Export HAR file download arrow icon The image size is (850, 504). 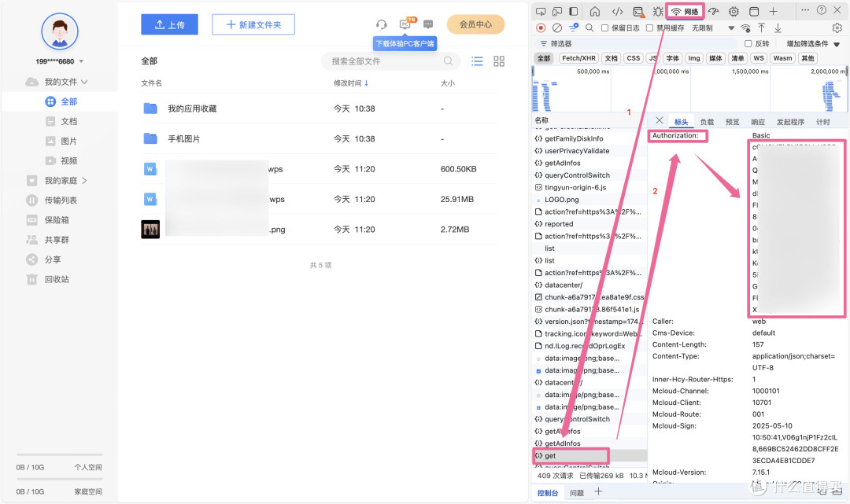click(x=778, y=28)
